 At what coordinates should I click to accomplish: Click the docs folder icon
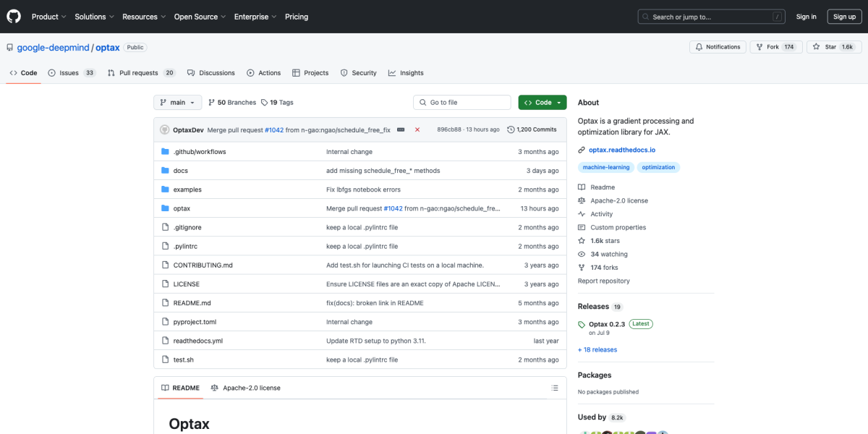165,171
